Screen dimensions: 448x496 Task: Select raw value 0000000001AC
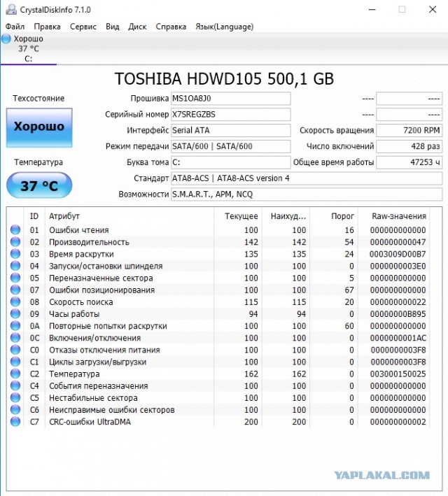point(398,338)
